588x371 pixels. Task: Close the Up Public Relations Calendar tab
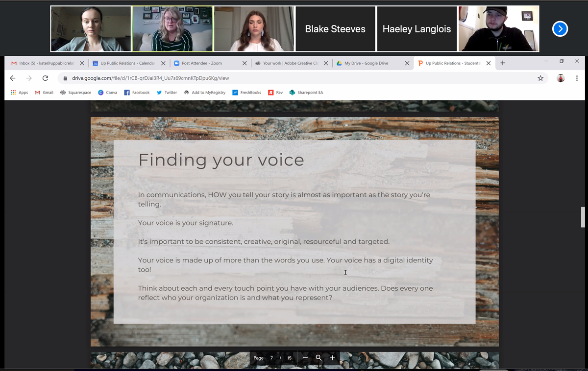point(163,63)
